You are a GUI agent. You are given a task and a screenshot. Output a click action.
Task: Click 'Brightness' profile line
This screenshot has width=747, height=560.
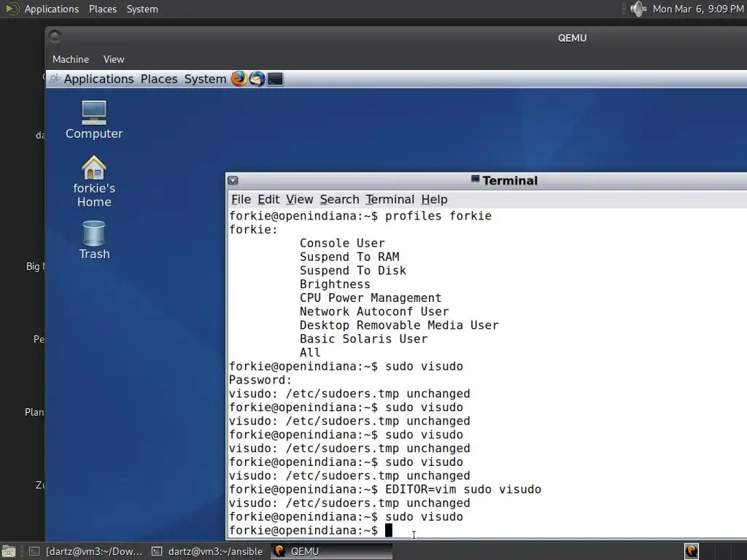point(335,284)
